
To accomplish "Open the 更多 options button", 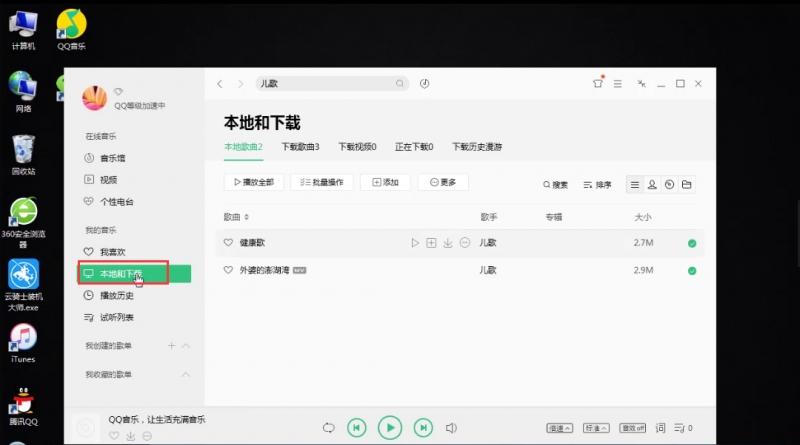I will (x=443, y=182).
